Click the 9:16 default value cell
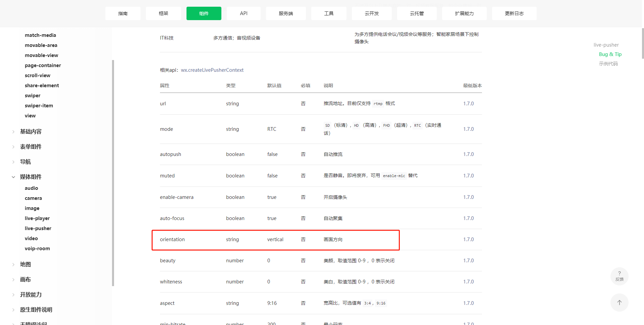 272,303
